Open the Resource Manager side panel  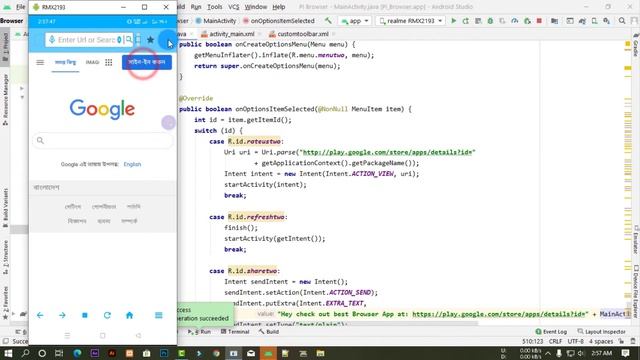click(x=5, y=100)
